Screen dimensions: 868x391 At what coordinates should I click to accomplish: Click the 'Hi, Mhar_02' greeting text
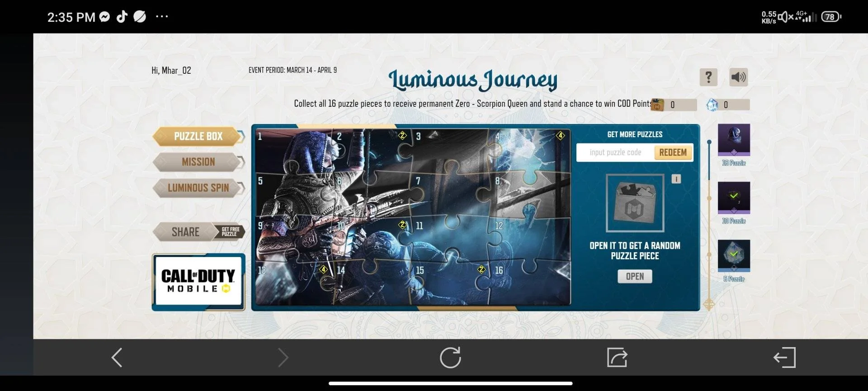tap(171, 71)
